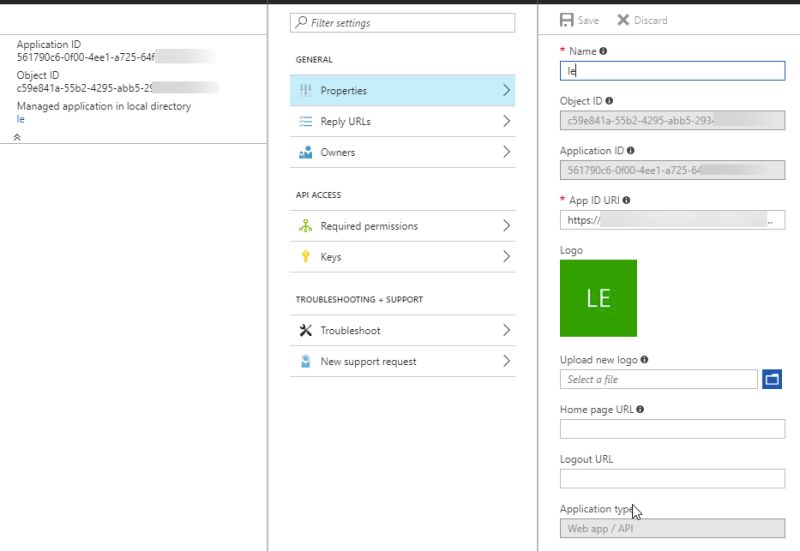Click the info icon beside Home page URL

tap(640, 409)
